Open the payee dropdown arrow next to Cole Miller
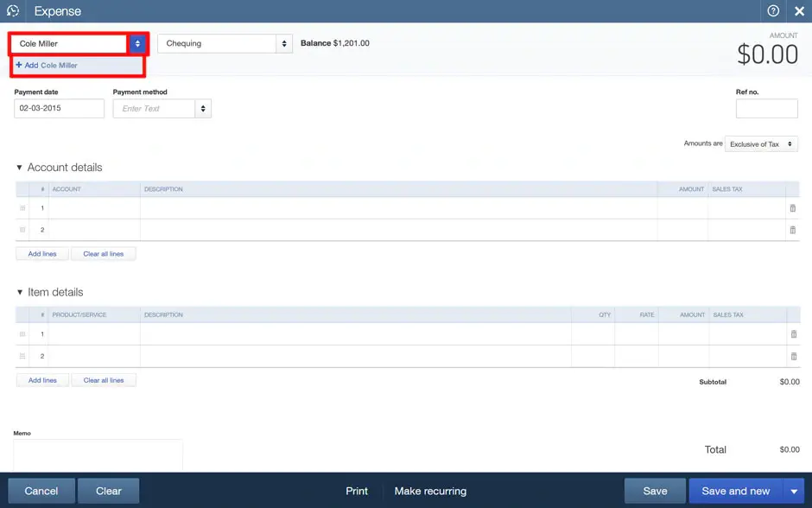Viewport: 812px width, 508px height. 137,43
